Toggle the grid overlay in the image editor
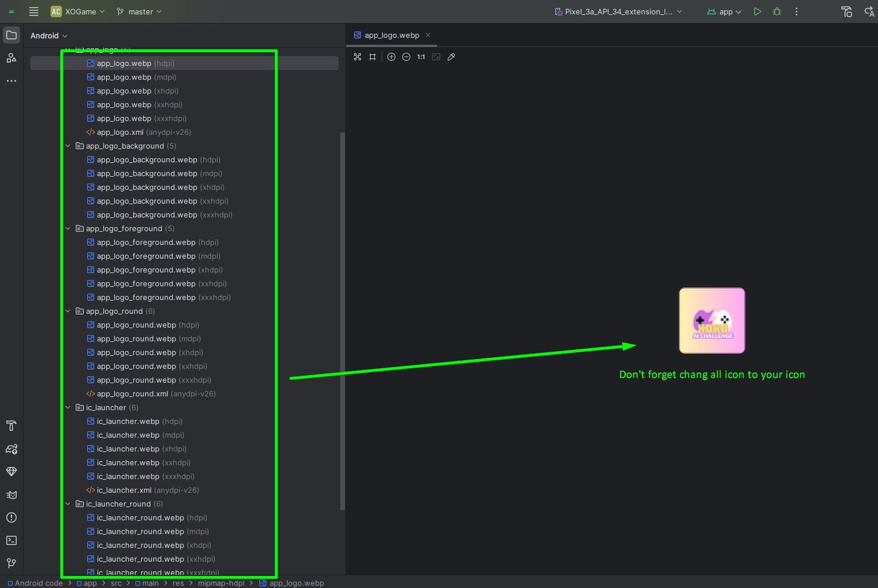The image size is (878, 588). 372,57
